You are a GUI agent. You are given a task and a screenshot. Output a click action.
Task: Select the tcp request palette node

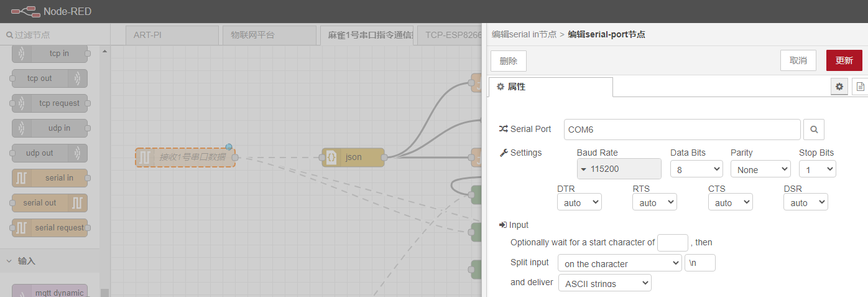click(x=50, y=103)
